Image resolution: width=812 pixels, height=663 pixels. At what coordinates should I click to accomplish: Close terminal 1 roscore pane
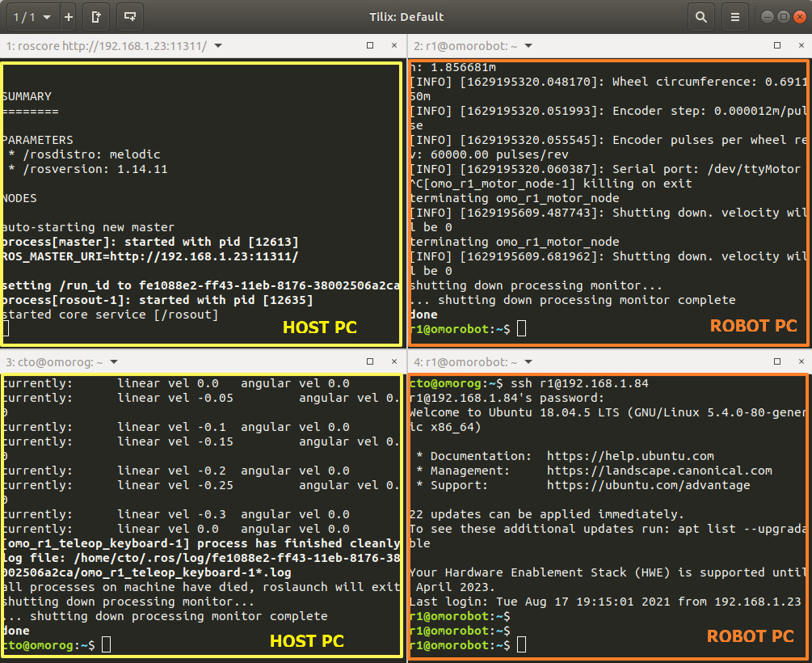(x=394, y=45)
